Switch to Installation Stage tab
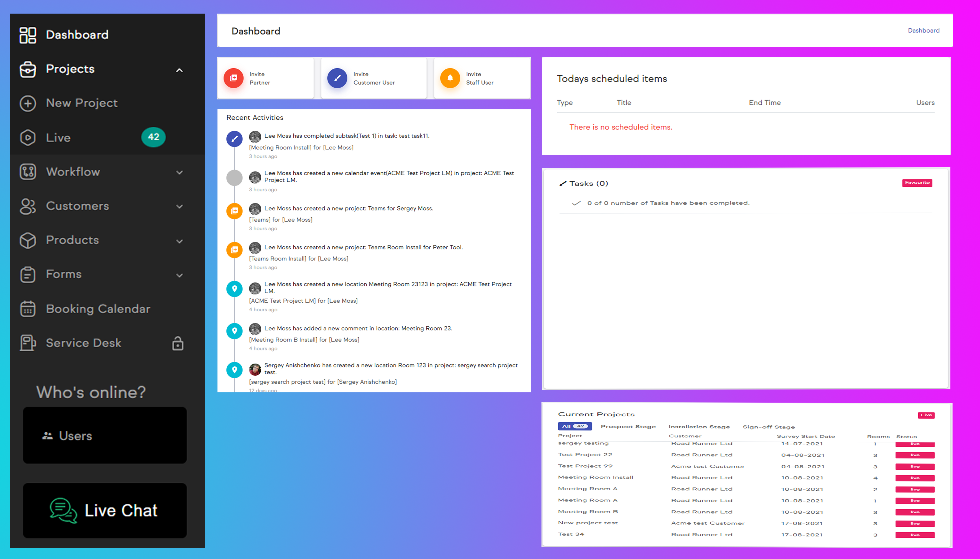Viewport: 980px width, 559px height. [x=699, y=427]
